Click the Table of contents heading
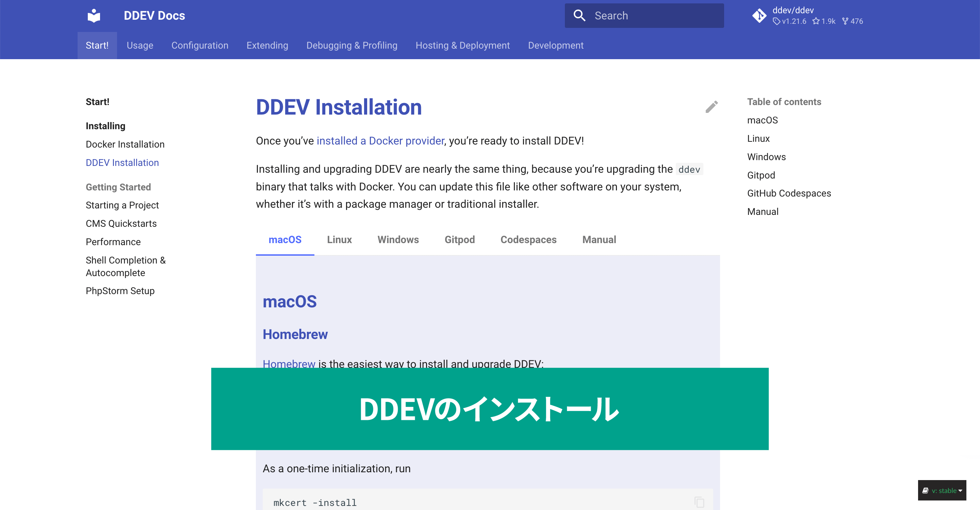This screenshot has width=980, height=510. [x=784, y=102]
